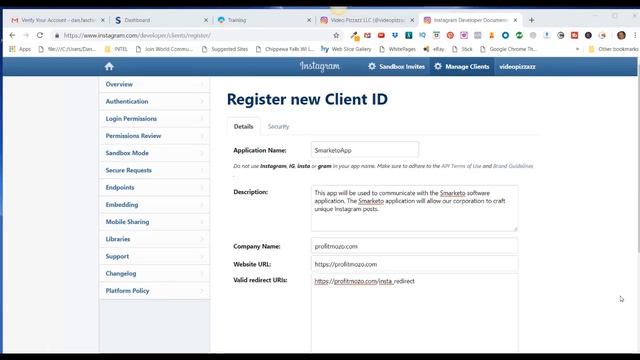Click the teal K extension icon
The image size is (640, 360).
click(409, 36)
